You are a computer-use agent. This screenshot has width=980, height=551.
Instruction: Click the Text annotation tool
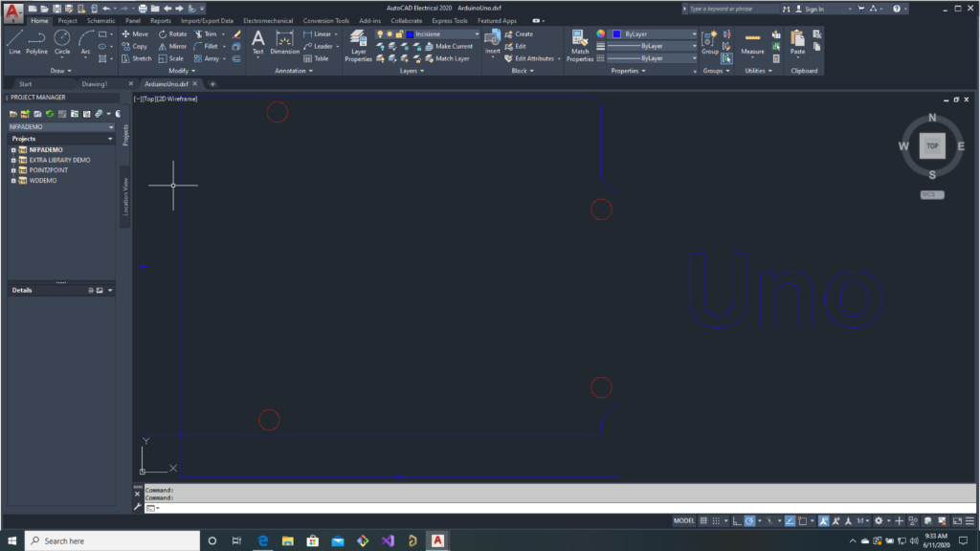257,42
